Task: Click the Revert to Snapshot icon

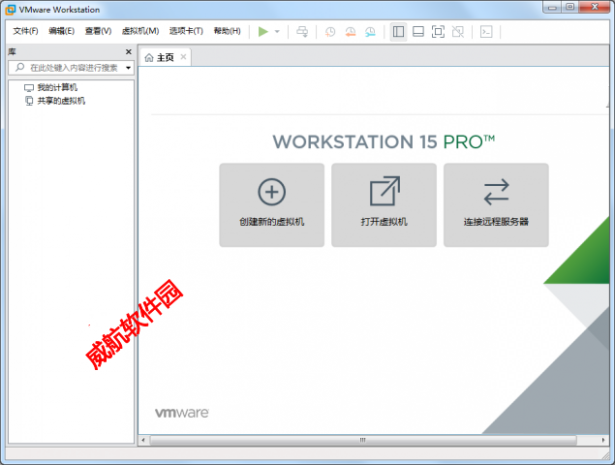Action: 350,32
